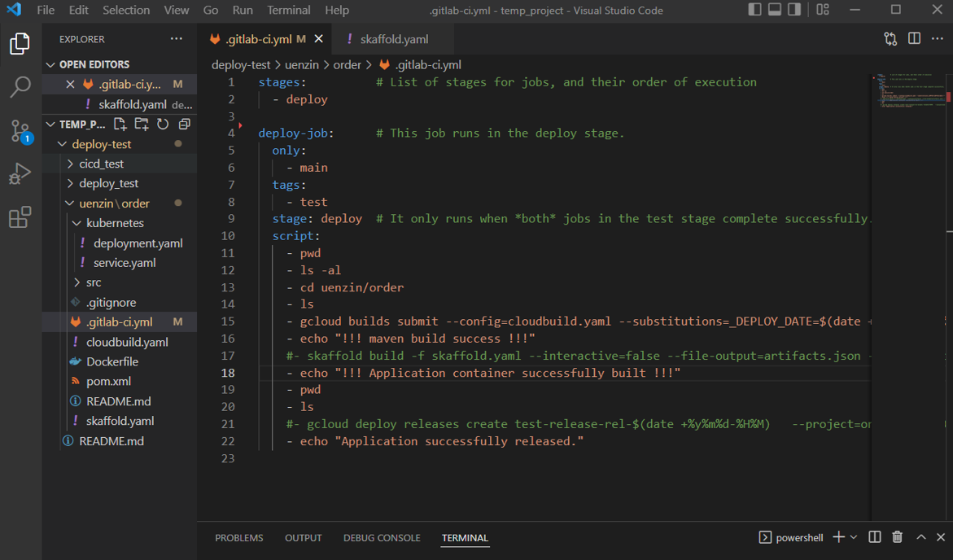Open the editor More Actions ellipsis
This screenshot has height=560, width=953.
[x=938, y=38]
